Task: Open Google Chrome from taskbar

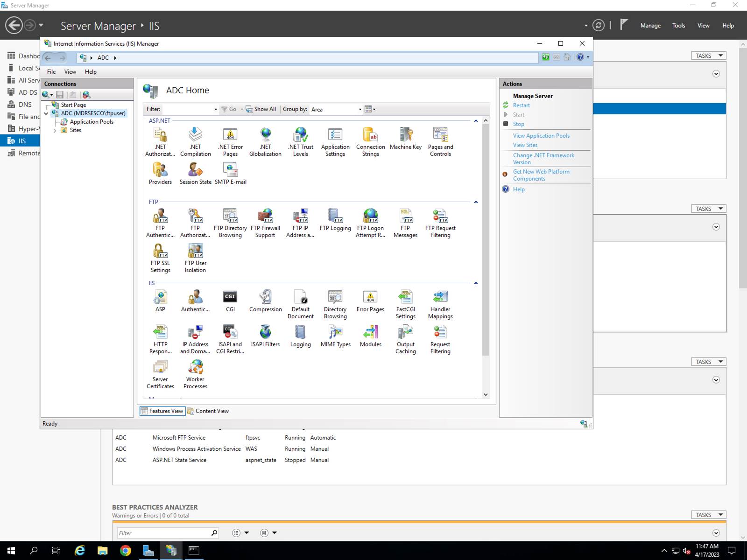Action: 125,551
